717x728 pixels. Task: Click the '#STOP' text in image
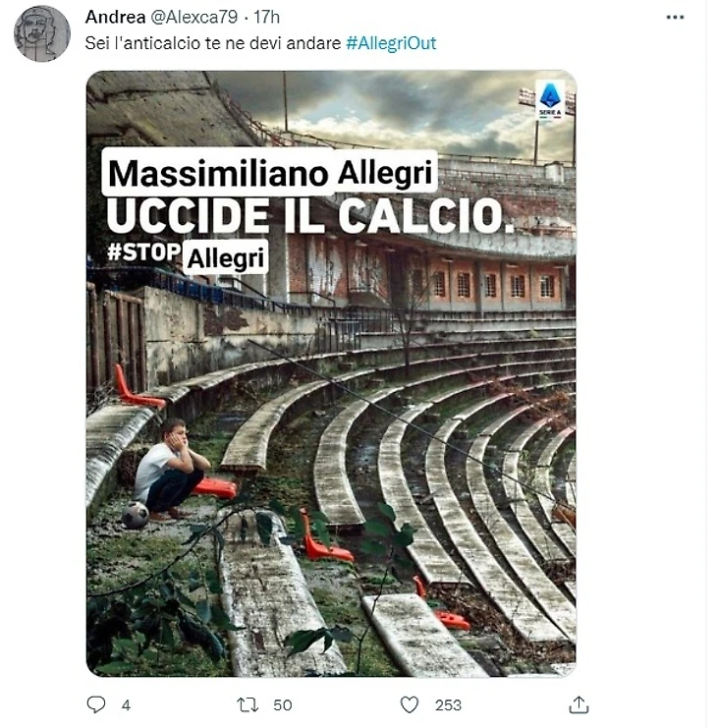tap(143, 252)
